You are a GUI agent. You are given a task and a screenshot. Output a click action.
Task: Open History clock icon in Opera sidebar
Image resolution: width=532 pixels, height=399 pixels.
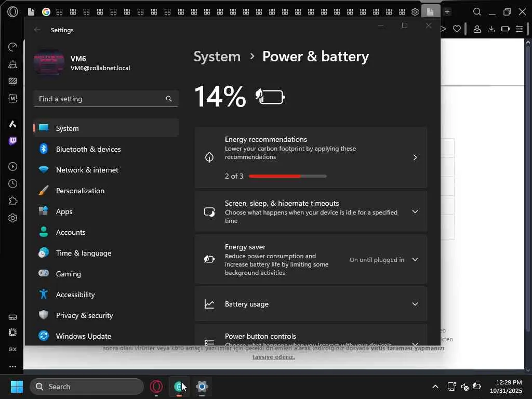tap(12, 183)
